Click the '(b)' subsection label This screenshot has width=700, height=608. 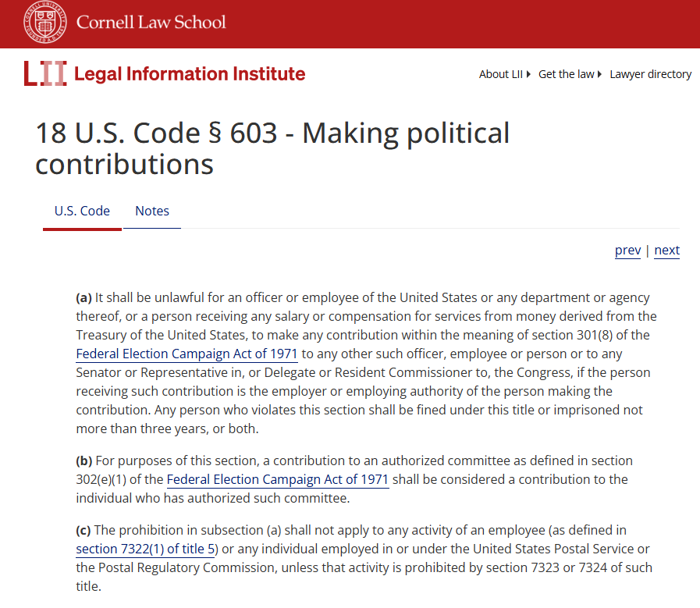pos(84,460)
